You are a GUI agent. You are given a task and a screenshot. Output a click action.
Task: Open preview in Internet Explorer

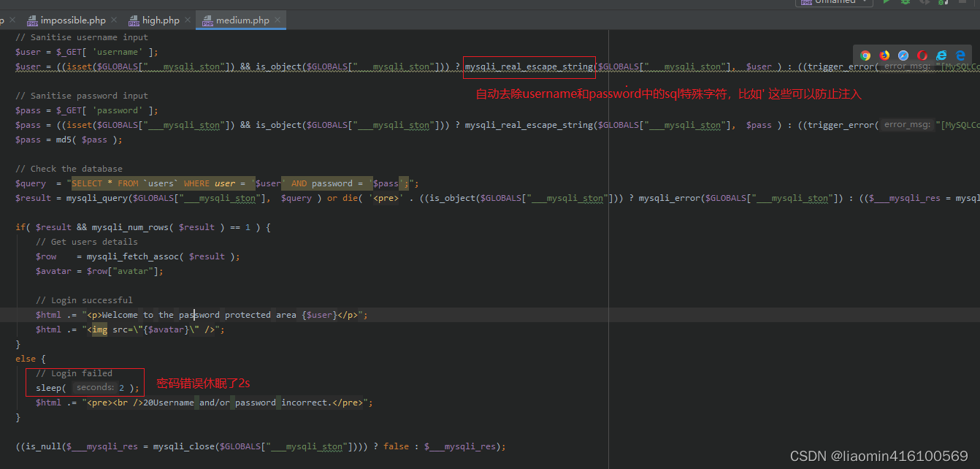point(941,55)
